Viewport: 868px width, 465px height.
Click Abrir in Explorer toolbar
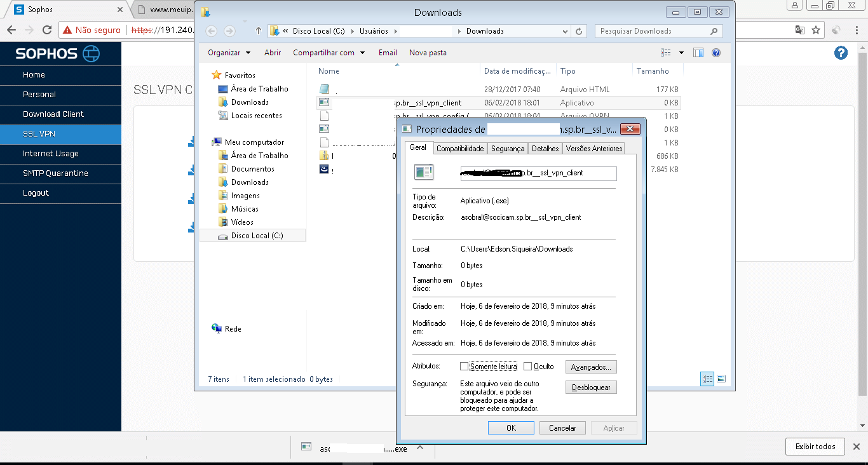coord(273,53)
